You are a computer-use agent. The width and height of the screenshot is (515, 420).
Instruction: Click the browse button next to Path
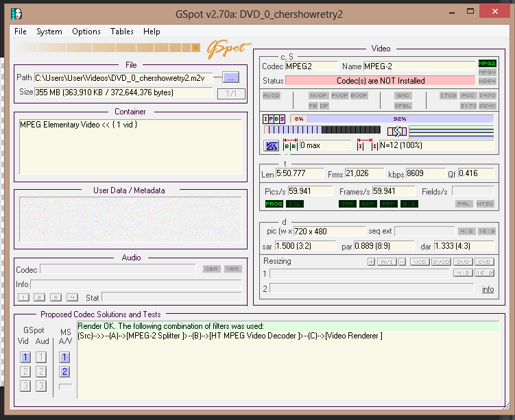pos(231,77)
